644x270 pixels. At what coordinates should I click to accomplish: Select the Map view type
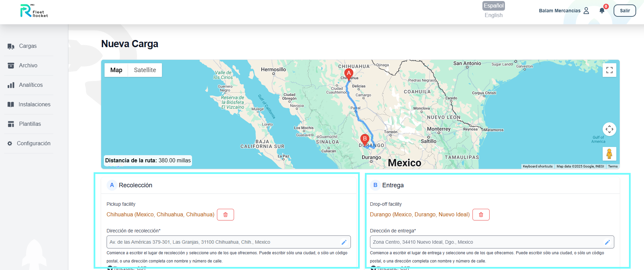(116, 70)
